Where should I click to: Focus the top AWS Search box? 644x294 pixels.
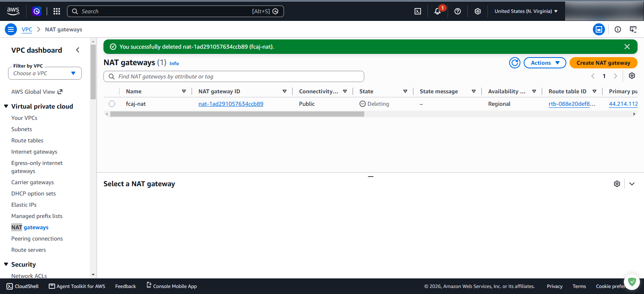tap(175, 11)
